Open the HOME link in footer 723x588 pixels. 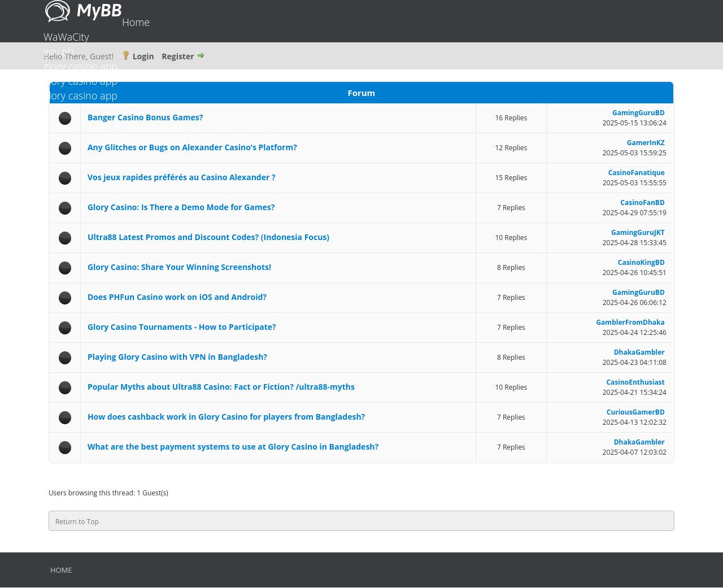[x=61, y=570]
